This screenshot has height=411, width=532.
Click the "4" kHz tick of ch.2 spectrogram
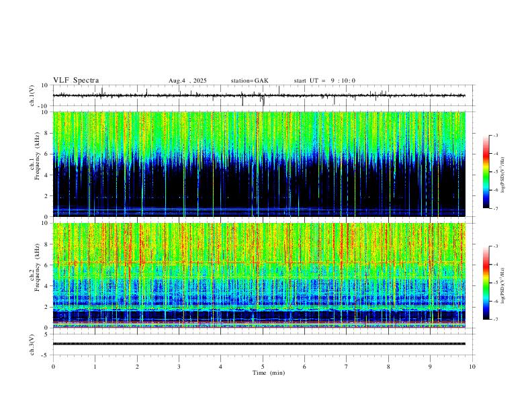[47, 286]
